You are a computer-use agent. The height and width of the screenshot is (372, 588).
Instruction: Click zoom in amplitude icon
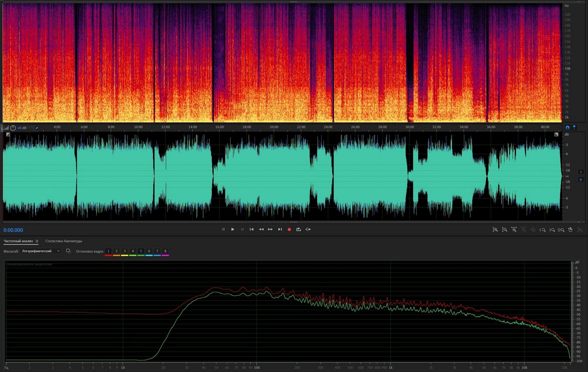pos(495,230)
